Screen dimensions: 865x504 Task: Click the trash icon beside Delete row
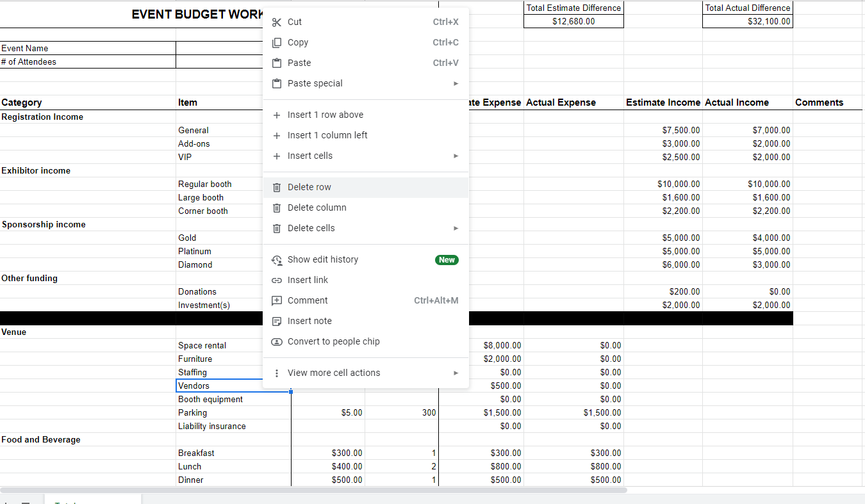276,187
